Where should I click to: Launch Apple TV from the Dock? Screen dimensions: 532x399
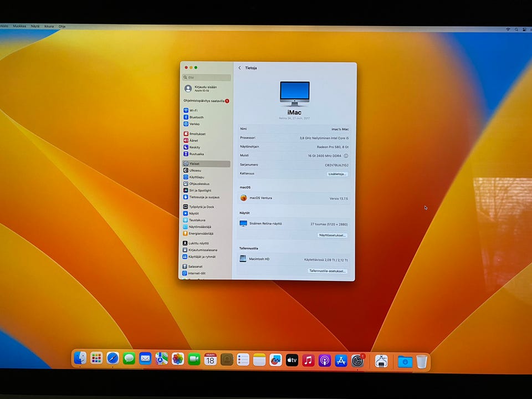(x=292, y=360)
